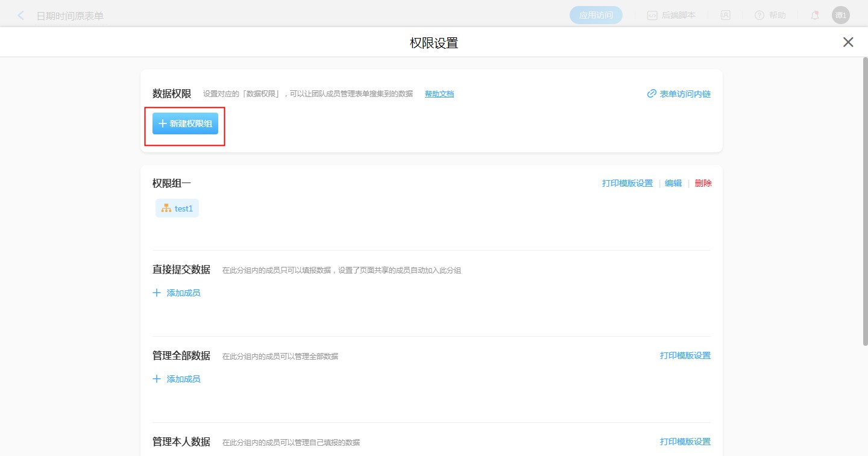Add member under 直接提交数据
Screen dimensions: 868x456
(x=177, y=293)
